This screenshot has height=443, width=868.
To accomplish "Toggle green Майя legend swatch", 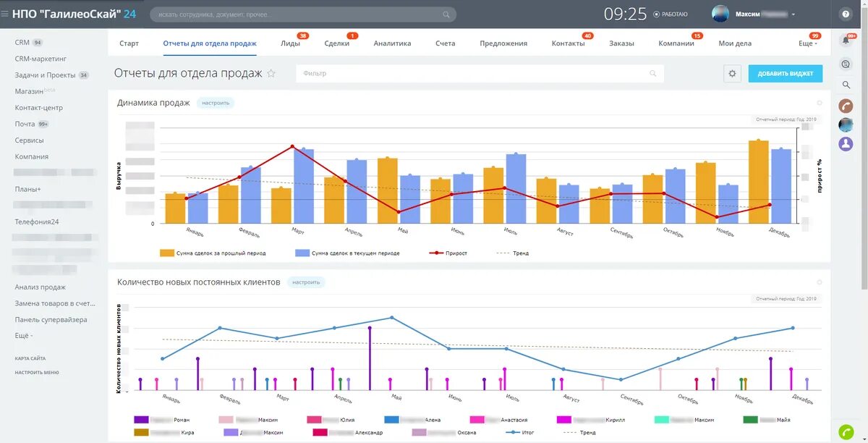I will pos(751,420).
